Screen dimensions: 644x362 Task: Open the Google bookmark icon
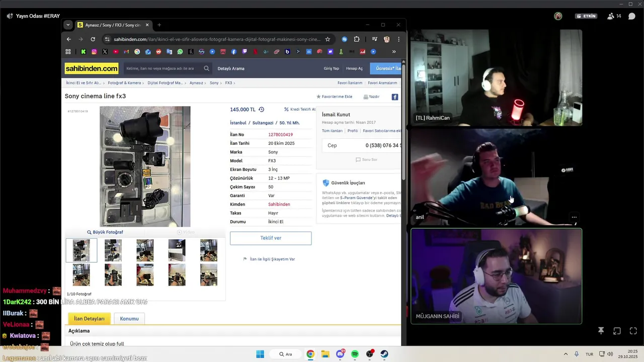(137, 51)
